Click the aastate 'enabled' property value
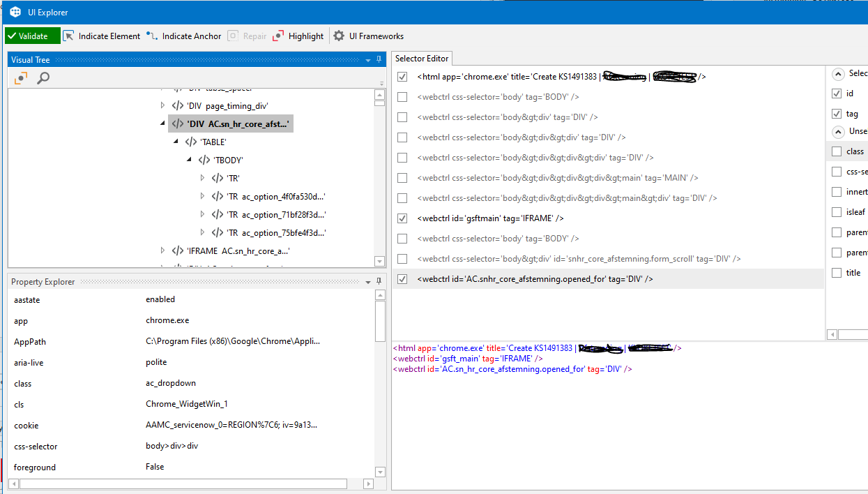868x494 pixels. (160, 299)
